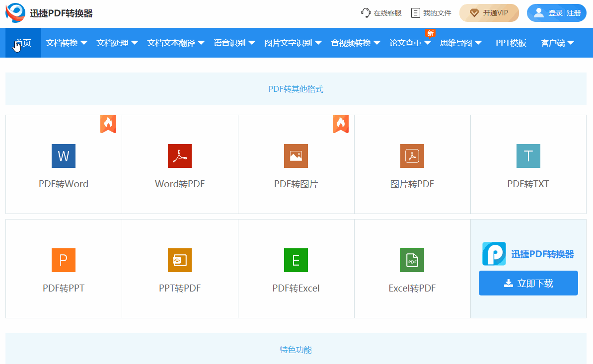593x364 pixels.
Task: Click the hot flame badge on PDF转Word card
Action: pos(108,124)
